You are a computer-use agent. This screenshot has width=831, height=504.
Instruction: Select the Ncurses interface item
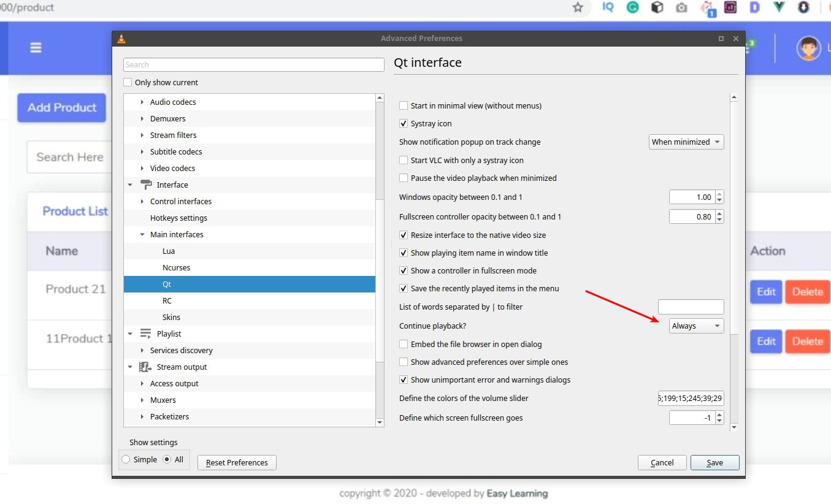click(x=176, y=267)
